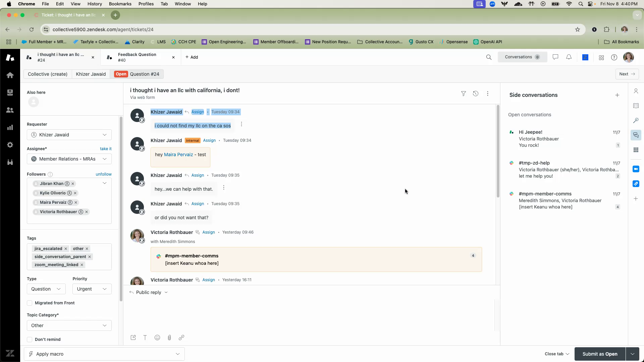This screenshot has height=362, width=644.
Task: Open the Reporting bar chart icon
Action: [x=10, y=127]
